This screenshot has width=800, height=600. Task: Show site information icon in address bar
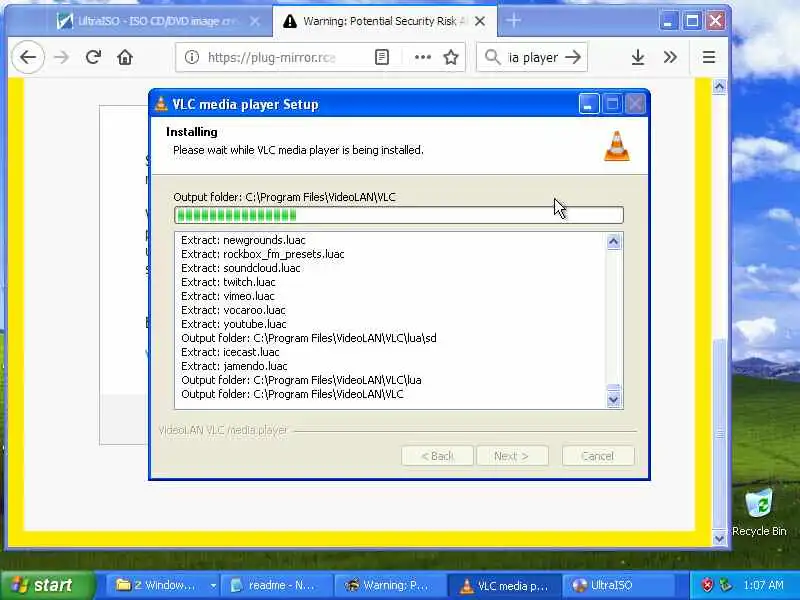point(192,57)
